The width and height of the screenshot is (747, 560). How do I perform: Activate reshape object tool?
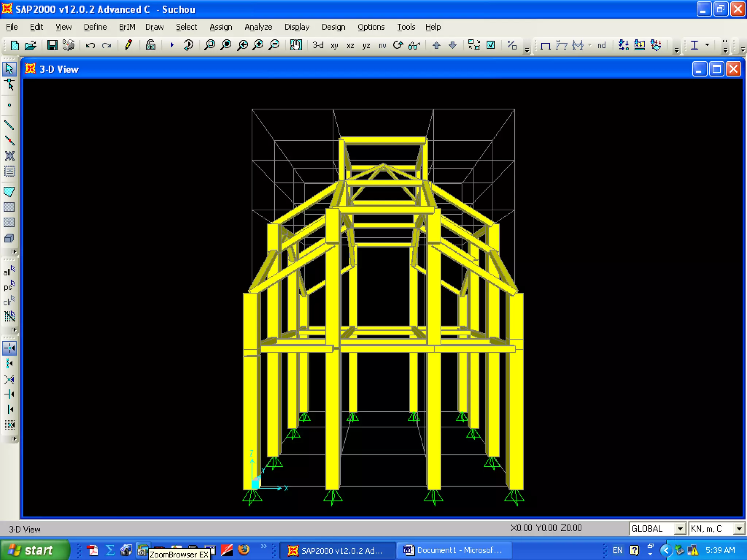tap(9, 85)
